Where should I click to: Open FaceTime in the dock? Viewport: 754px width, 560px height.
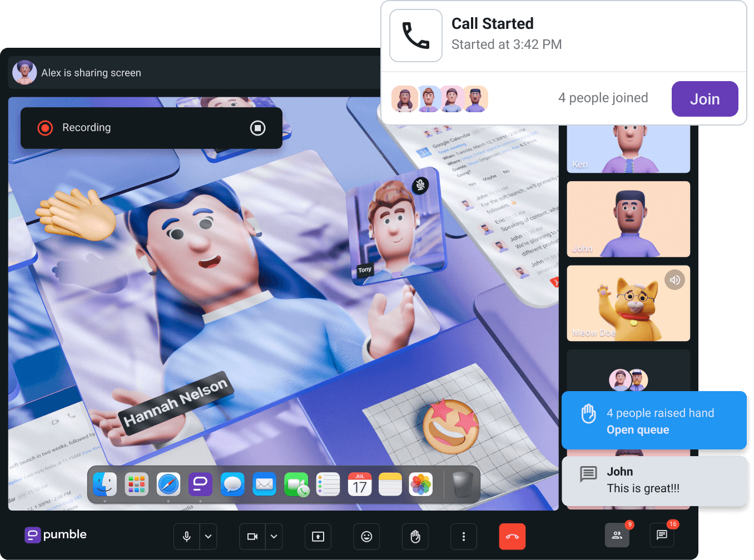tap(296, 484)
